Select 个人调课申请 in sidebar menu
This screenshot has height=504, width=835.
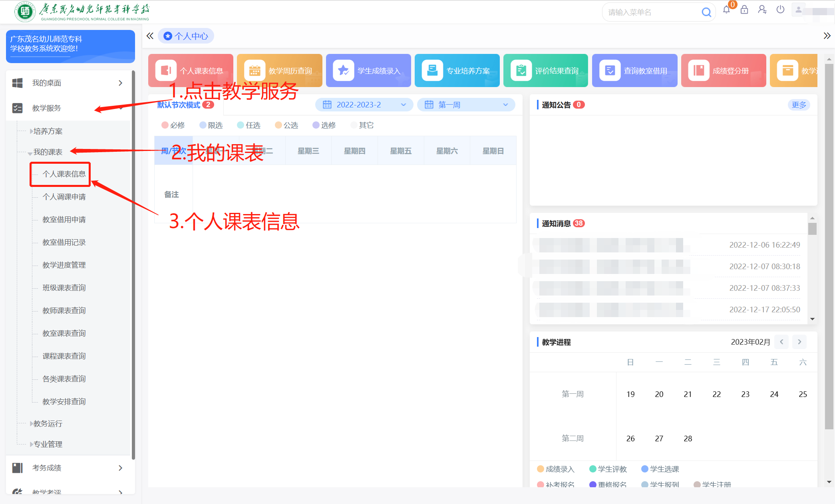[64, 197]
